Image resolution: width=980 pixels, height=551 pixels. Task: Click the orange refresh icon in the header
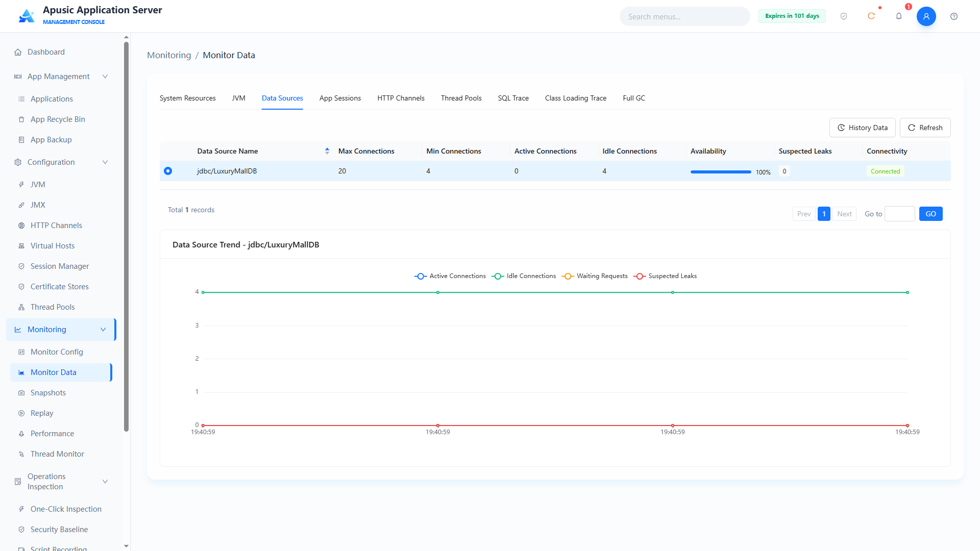click(871, 16)
